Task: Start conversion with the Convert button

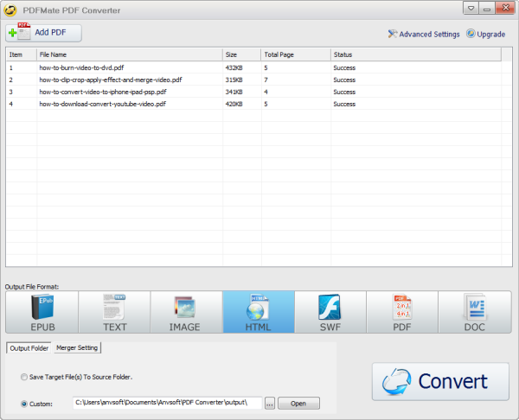Action: 440,382
